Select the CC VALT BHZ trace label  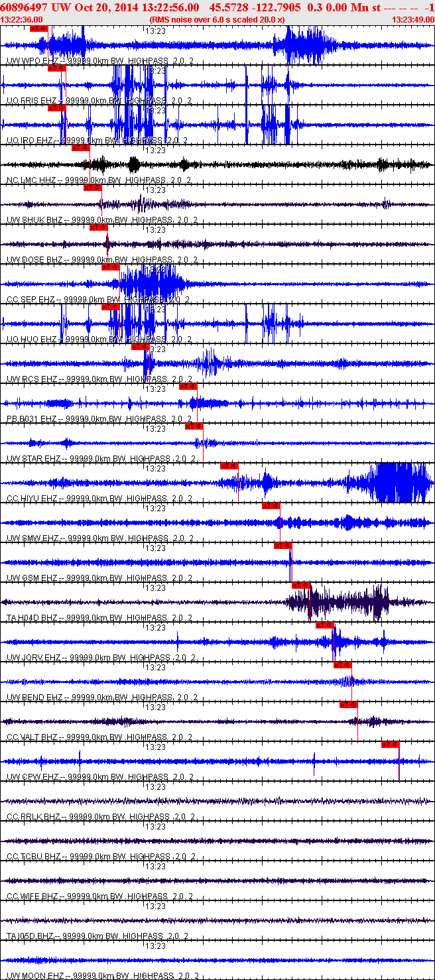click(x=99, y=737)
